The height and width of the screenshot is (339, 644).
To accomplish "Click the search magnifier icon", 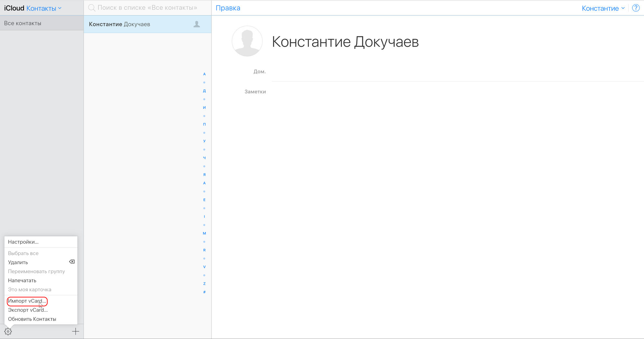I will [92, 8].
